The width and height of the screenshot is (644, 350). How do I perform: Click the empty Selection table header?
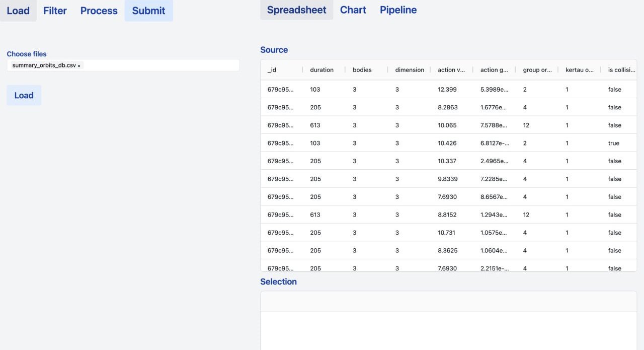click(x=448, y=302)
